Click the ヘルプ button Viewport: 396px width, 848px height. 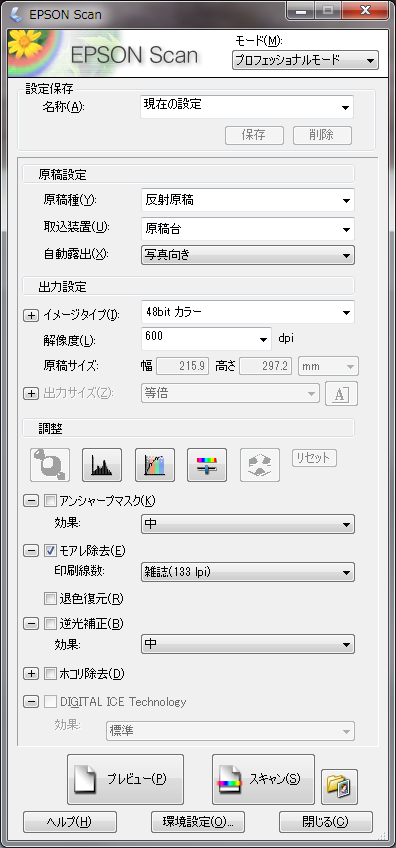[x=70, y=822]
